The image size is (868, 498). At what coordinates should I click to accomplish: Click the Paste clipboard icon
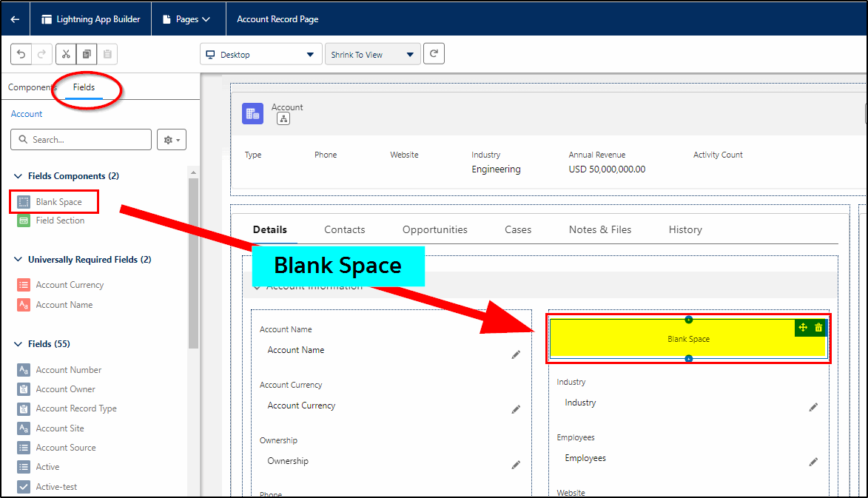tap(107, 54)
